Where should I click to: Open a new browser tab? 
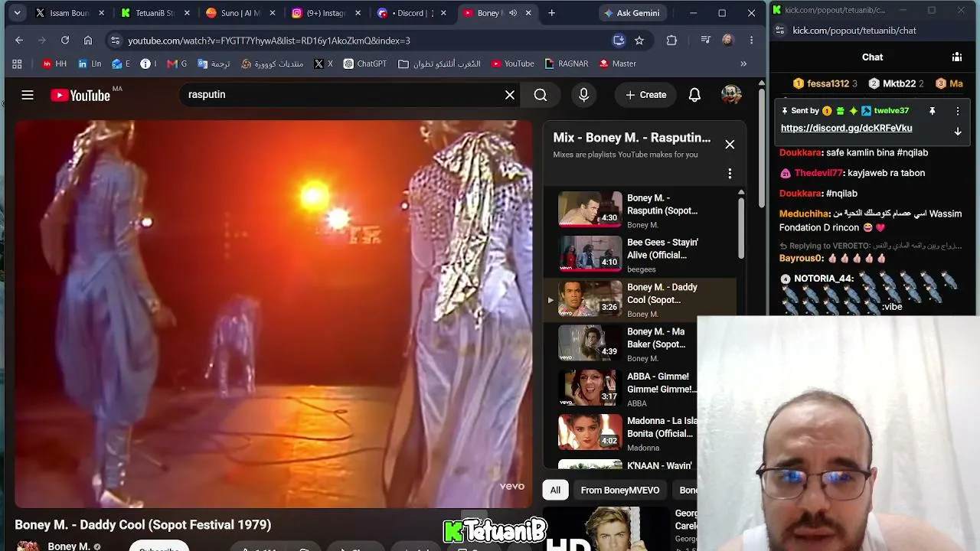(551, 13)
